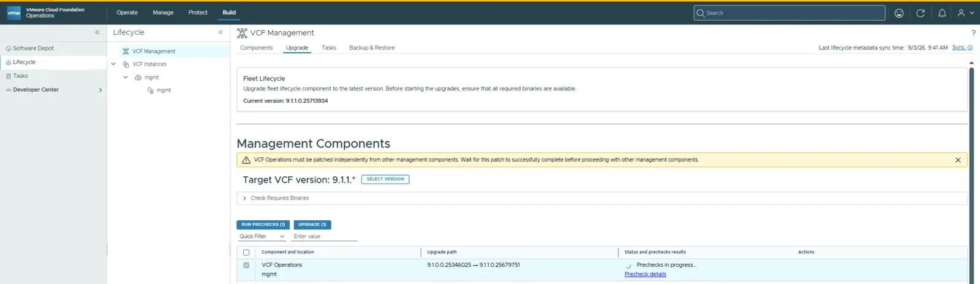This screenshot has height=284, width=980.
Task: Click the VCF Instances tree icon
Action: (x=126, y=64)
